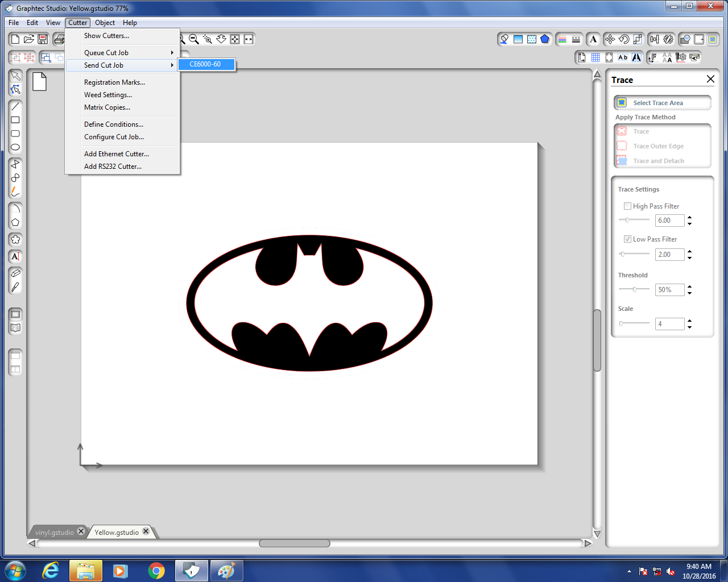Select the Draw a Line tool
Image resolution: width=728 pixels, height=582 pixels.
coord(15,106)
